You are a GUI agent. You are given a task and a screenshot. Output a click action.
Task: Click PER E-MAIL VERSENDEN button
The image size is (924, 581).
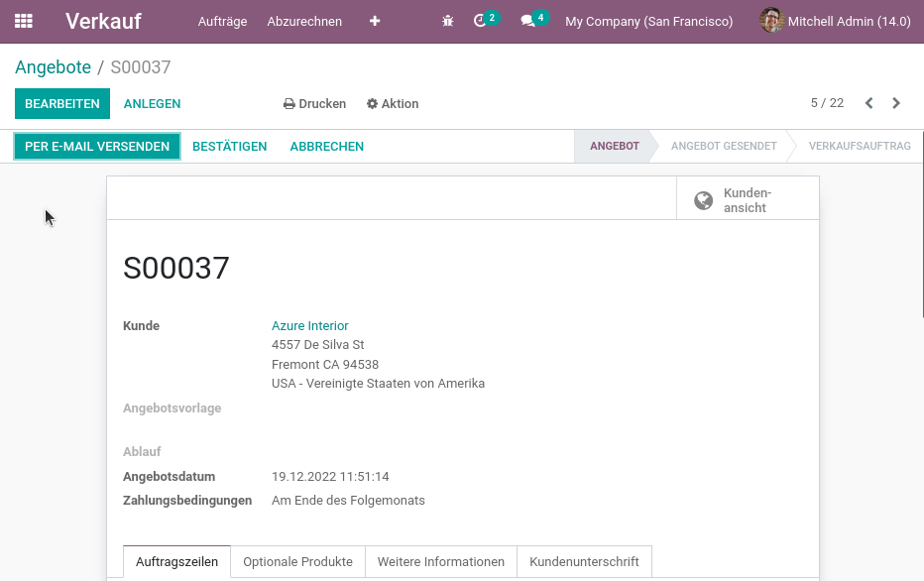(x=97, y=146)
